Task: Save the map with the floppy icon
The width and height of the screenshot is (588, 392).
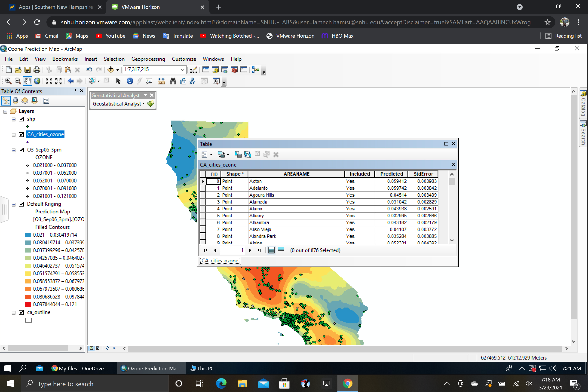Action: coord(27,70)
